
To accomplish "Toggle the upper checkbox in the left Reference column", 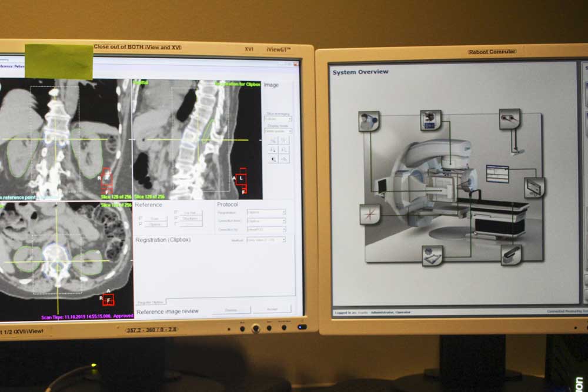I will tap(141, 218).
